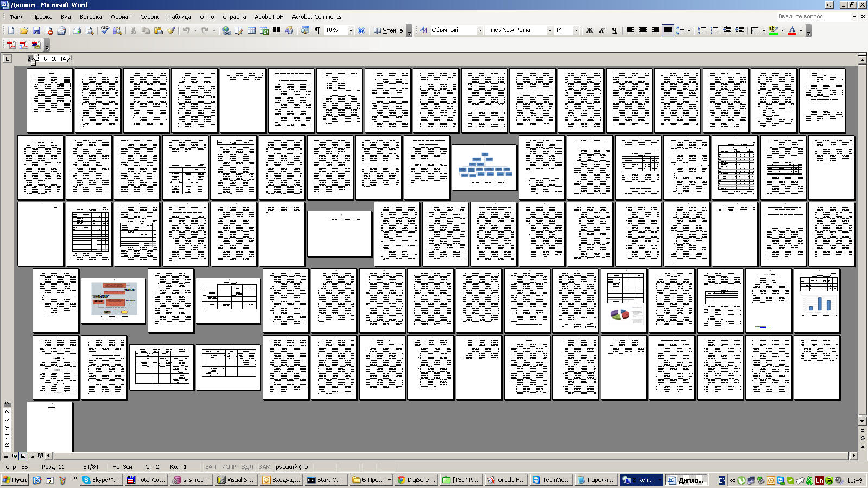Insert a table using the toolbar icon

click(x=252, y=30)
